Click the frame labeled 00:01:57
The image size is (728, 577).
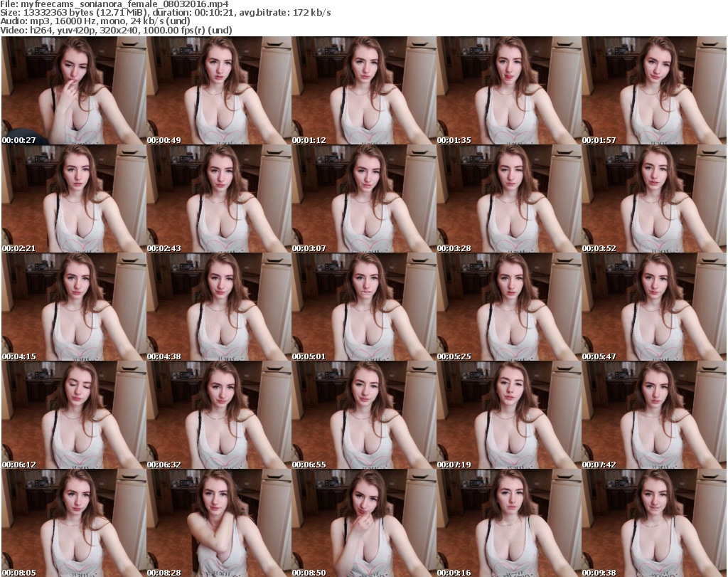click(653, 90)
